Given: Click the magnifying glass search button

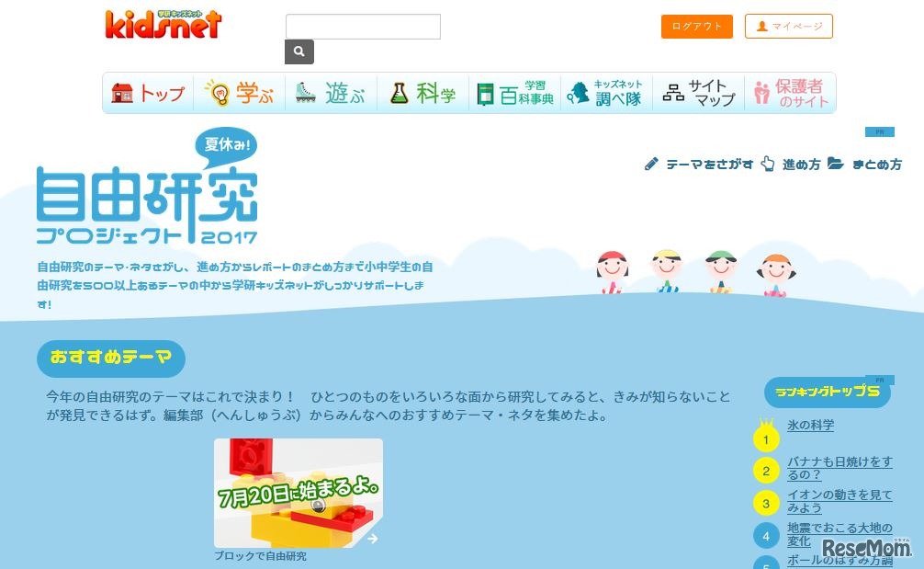Looking at the screenshot, I should point(299,51).
